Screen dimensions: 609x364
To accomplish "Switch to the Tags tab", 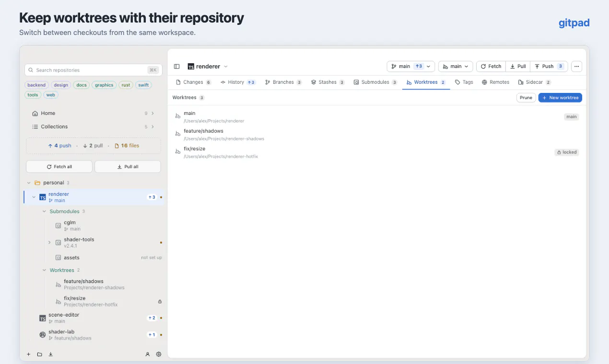I will [x=464, y=82].
